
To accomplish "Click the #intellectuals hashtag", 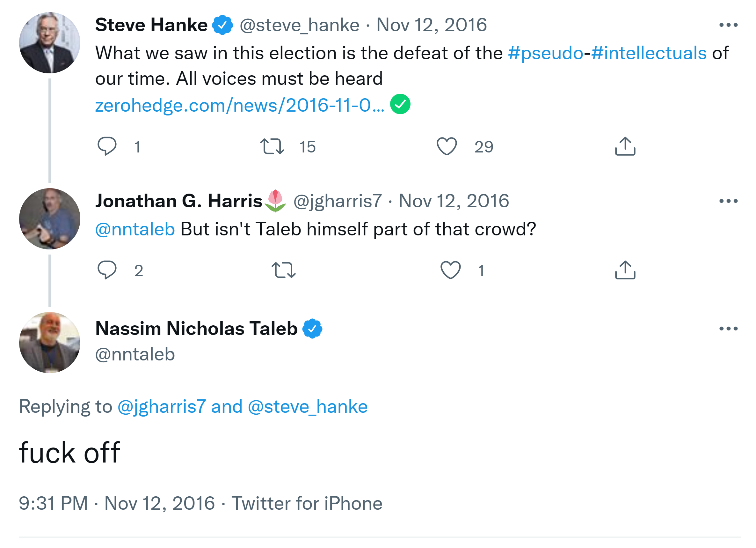I will point(649,53).
